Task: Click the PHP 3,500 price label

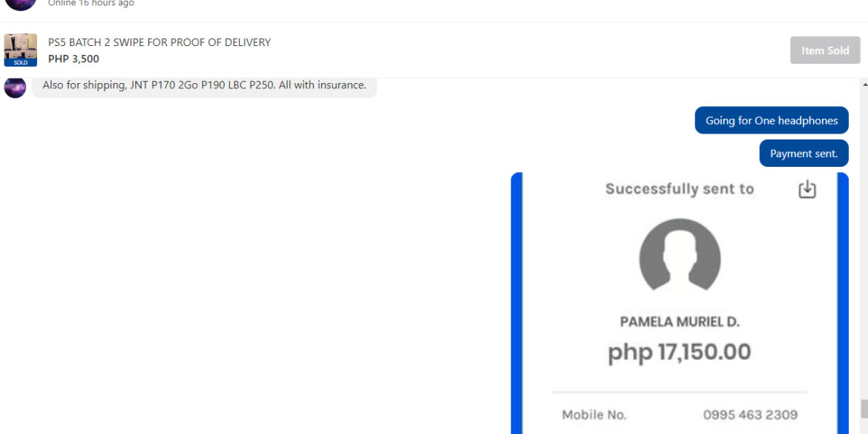Action: (73, 59)
